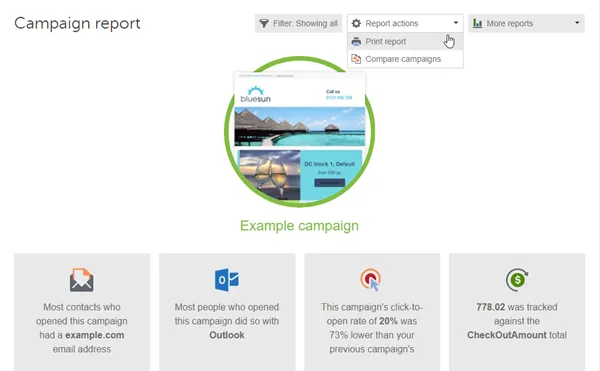Click the More reports bar chart icon

(477, 23)
